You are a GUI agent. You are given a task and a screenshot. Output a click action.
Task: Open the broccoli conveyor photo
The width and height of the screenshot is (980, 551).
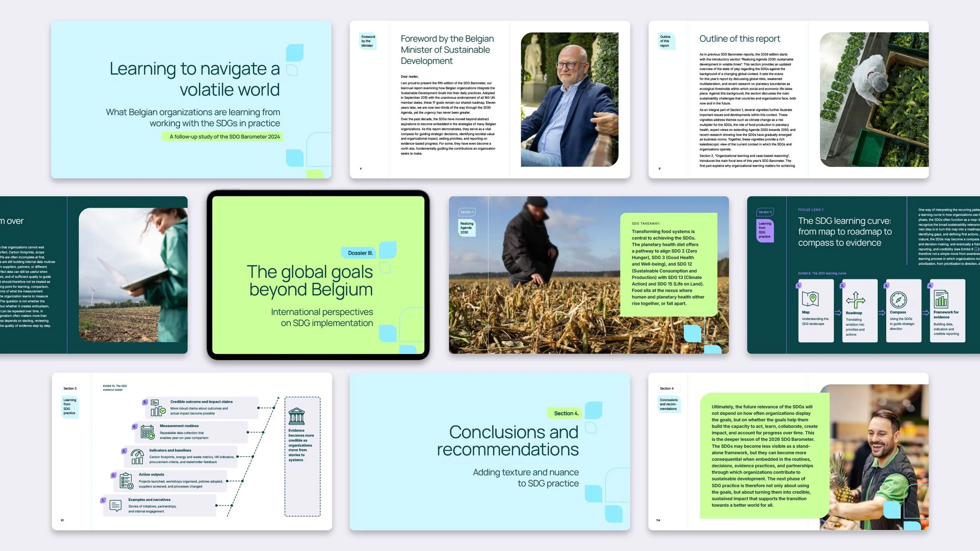click(874, 100)
